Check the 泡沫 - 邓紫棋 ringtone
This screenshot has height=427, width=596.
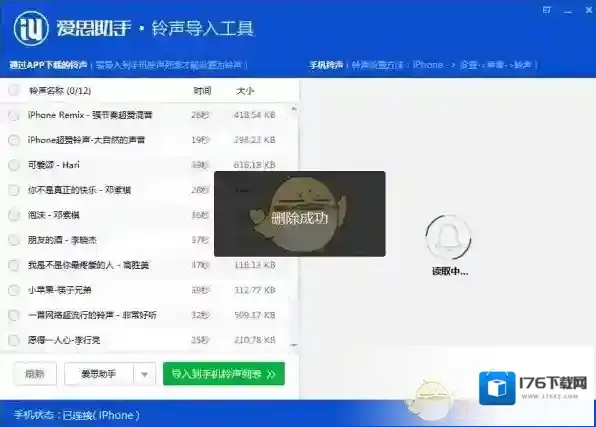tap(14, 215)
